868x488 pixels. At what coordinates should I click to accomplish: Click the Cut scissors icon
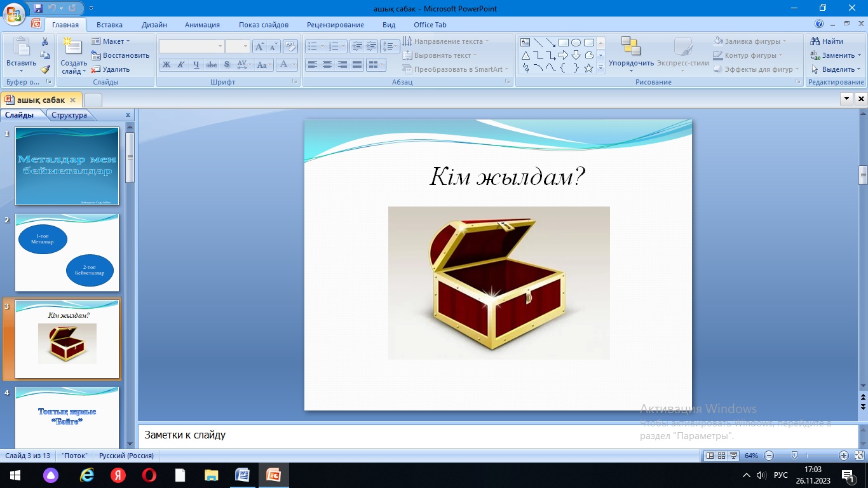45,41
